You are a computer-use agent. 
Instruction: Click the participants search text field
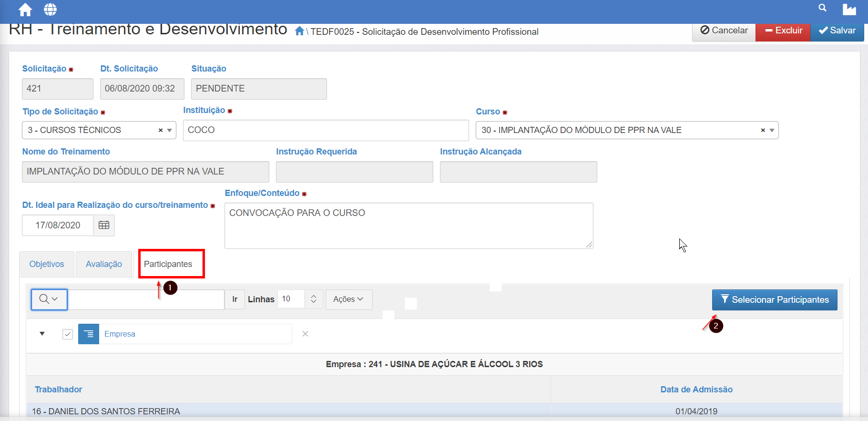pyautogui.click(x=146, y=299)
